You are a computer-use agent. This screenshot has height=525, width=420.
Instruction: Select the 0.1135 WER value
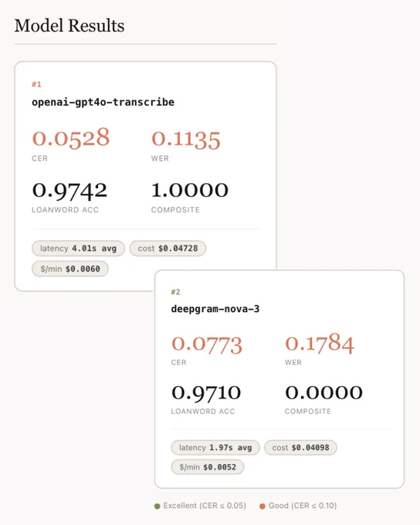186,139
